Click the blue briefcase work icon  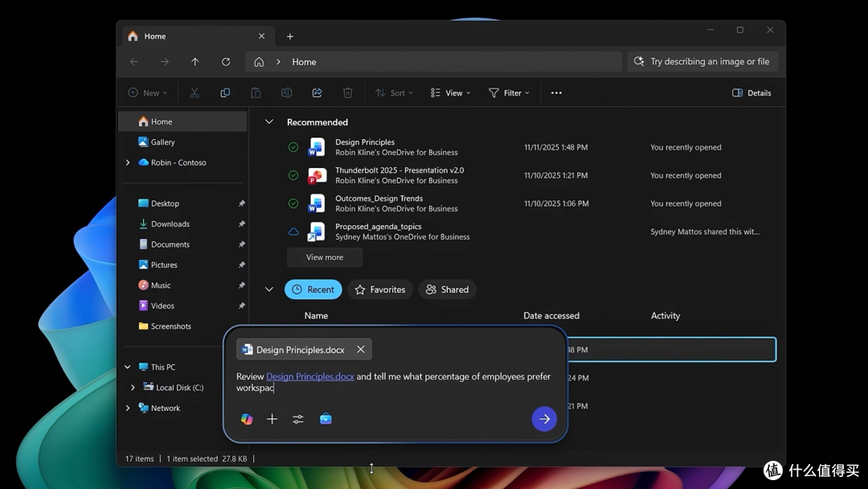point(325,419)
